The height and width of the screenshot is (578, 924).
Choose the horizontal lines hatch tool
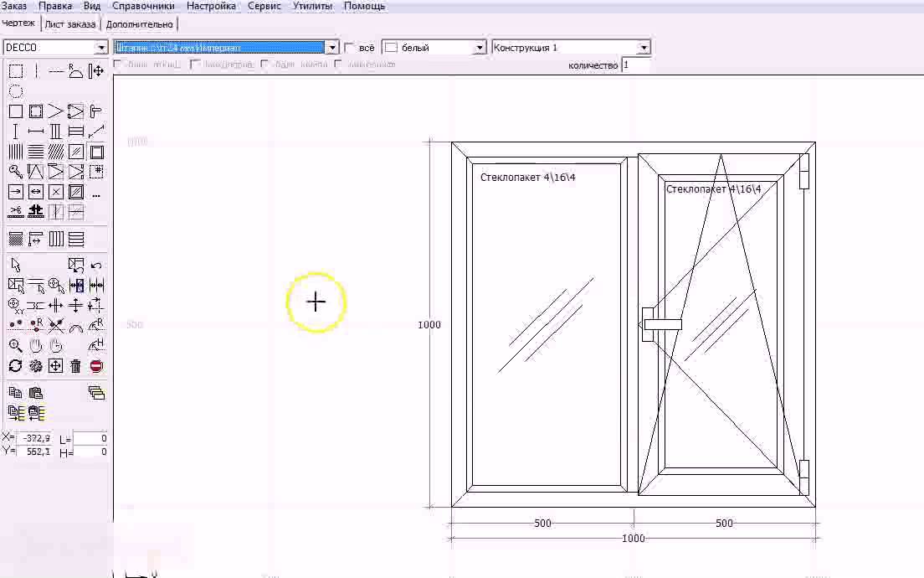[36, 152]
